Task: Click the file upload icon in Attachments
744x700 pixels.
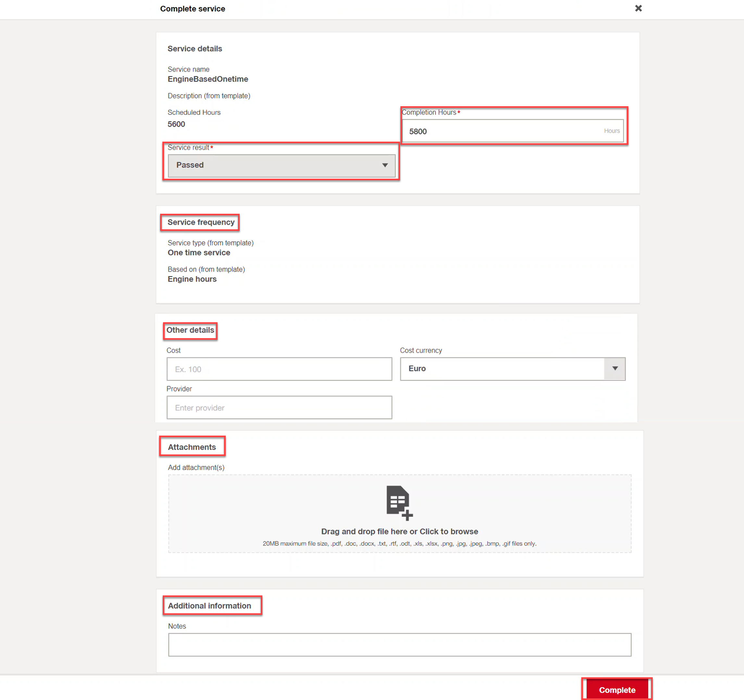Action: (x=399, y=503)
